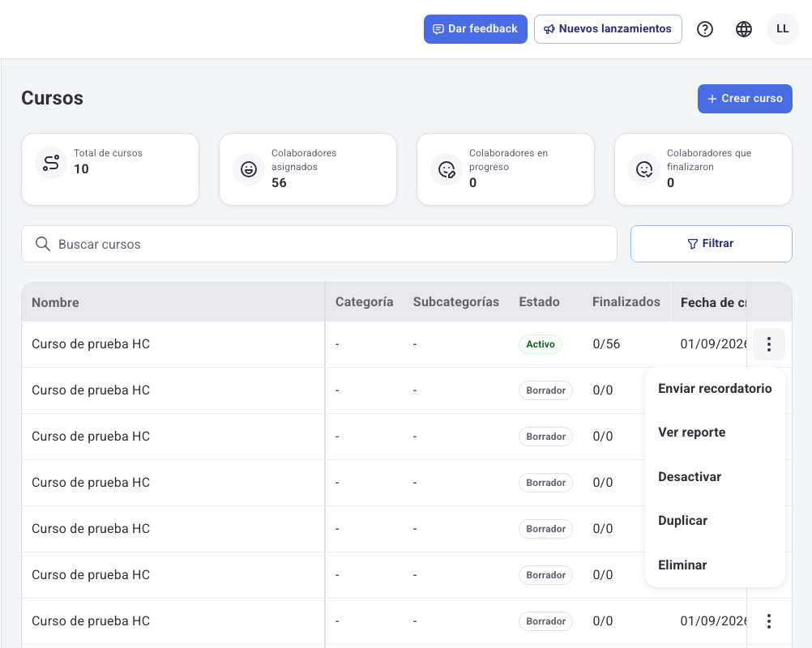Click the magnifier icon in search box
This screenshot has height=648, width=812.
43,244
